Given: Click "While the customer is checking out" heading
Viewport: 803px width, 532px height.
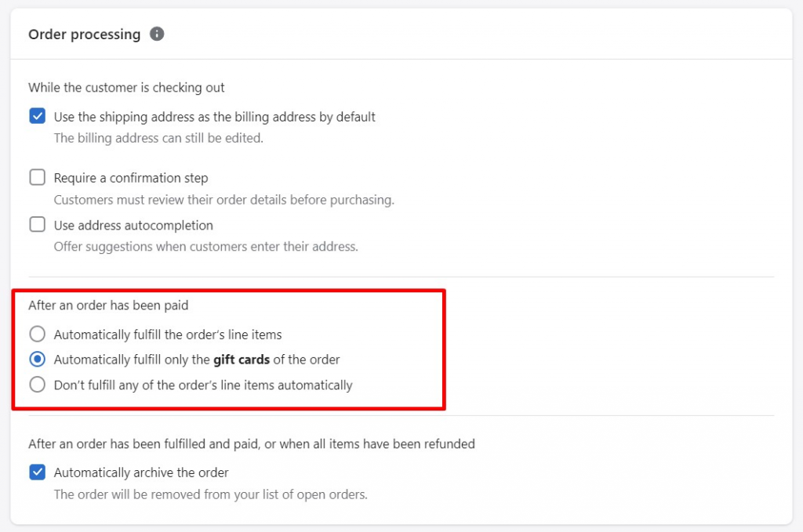Looking at the screenshot, I should pyautogui.click(x=126, y=88).
